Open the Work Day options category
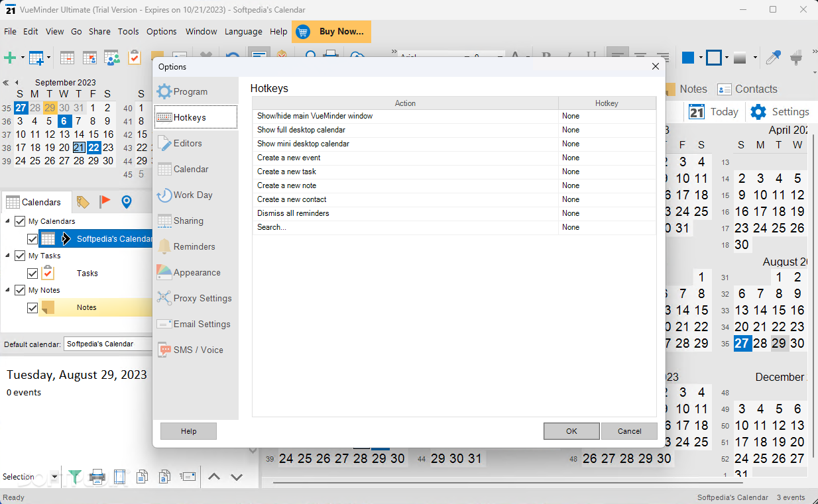818x504 pixels. tap(196, 195)
